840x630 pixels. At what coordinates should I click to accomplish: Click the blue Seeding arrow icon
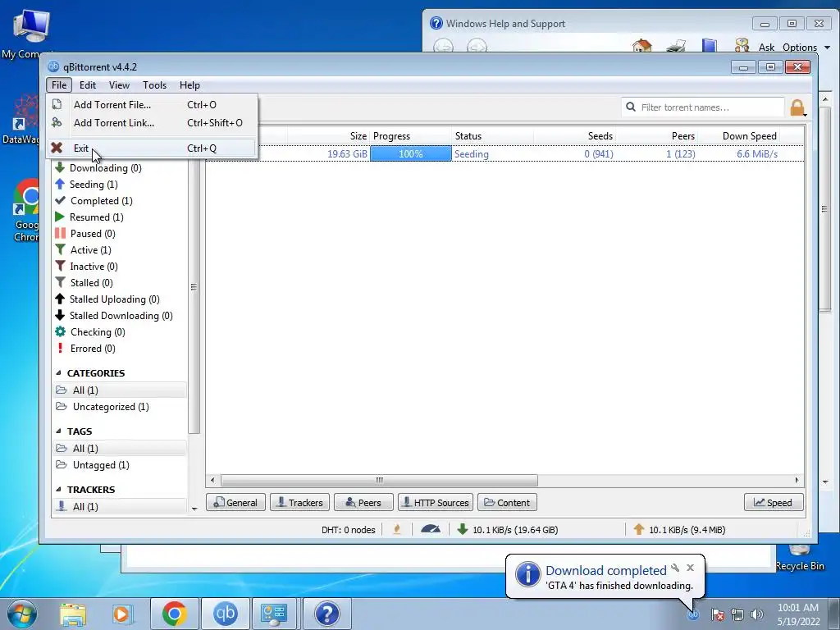coord(60,185)
